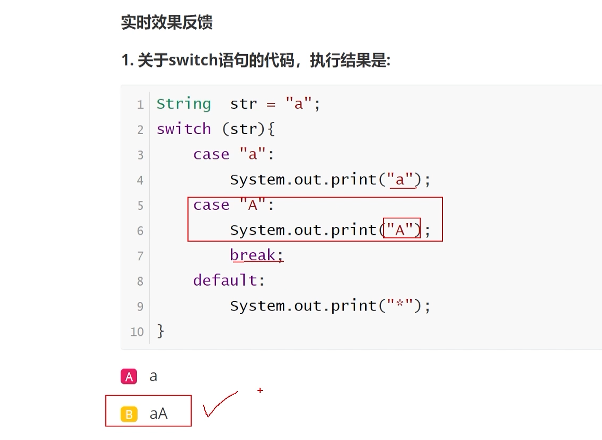The image size is (602, 440).
Task: Click question title about switch语句
Action: click(x=256, y=60)
